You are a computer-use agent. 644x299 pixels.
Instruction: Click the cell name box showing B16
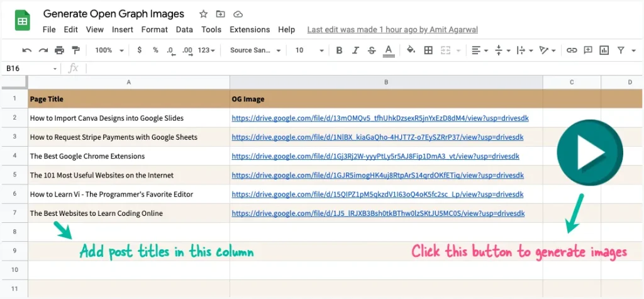point(30,68)
